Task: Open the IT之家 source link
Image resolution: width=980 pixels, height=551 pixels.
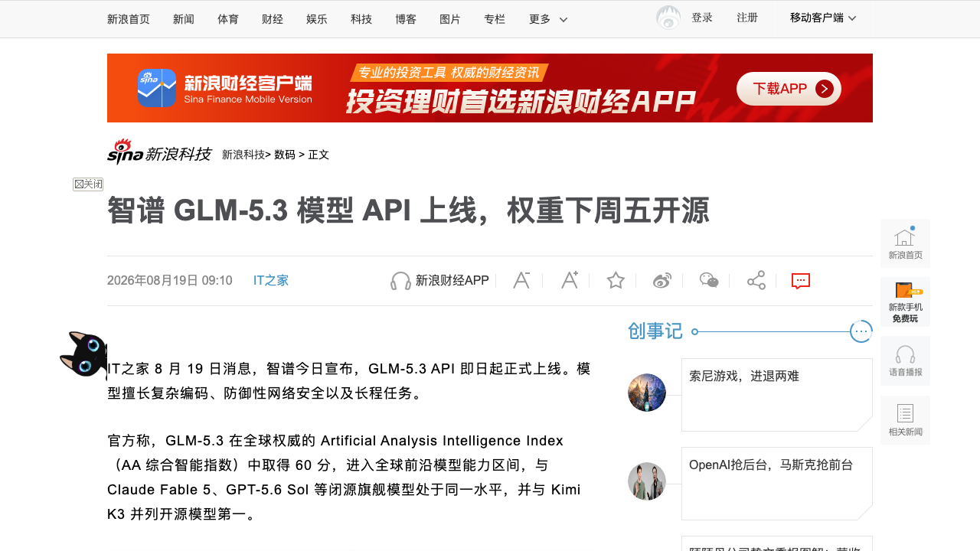Action: tap(271, 281)
